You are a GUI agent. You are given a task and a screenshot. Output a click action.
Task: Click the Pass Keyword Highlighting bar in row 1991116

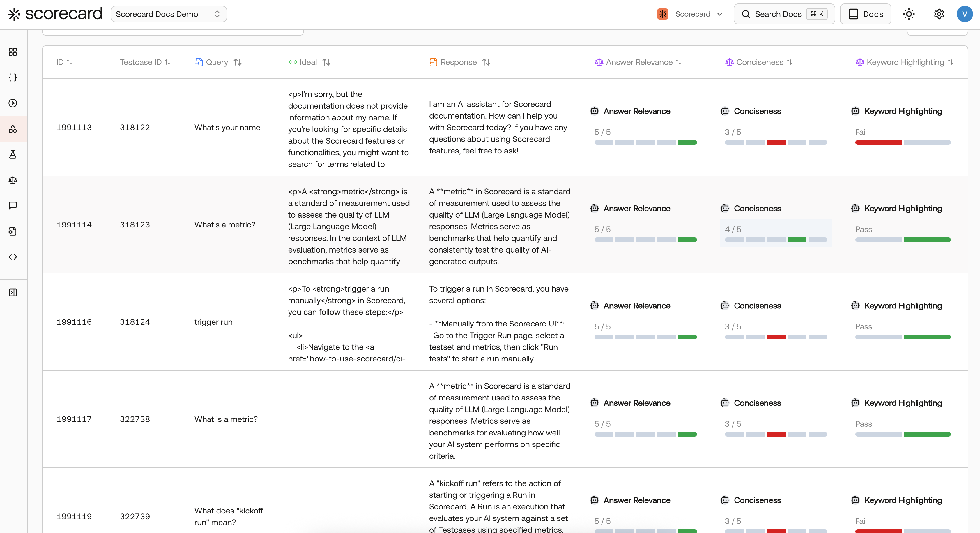pos(903,337)
